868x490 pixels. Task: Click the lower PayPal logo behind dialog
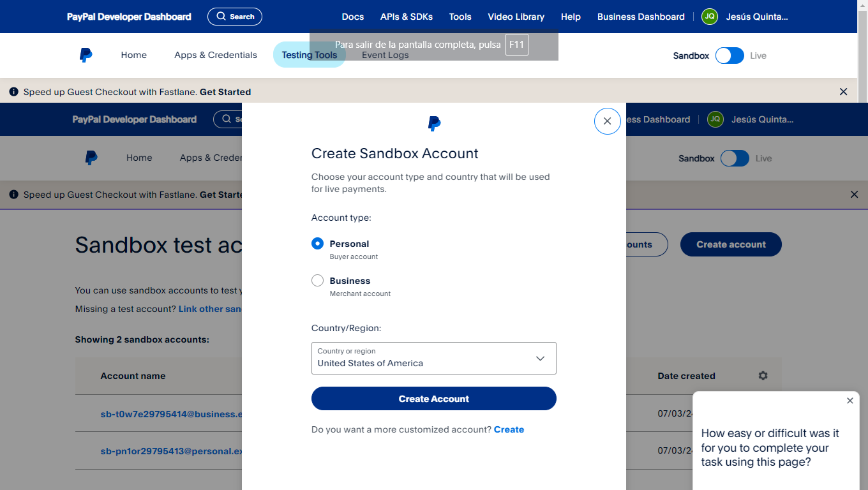pyautogui.click(x=91, y=158)
